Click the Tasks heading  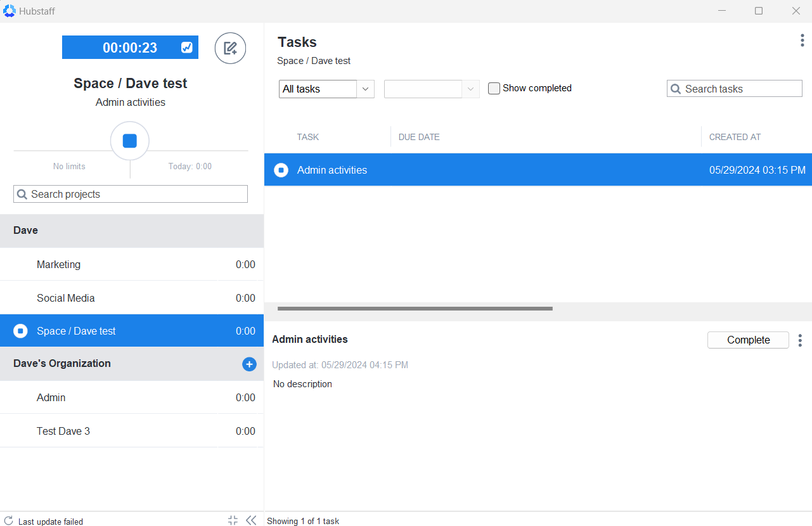[297, 42]
